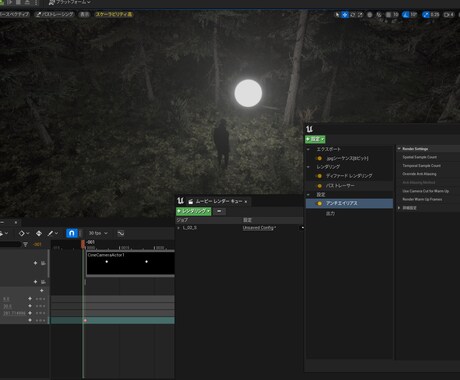The image size is (460, 380).
Task: Click the minus remove job button in render queue
Action: click(x=219, y=211)
